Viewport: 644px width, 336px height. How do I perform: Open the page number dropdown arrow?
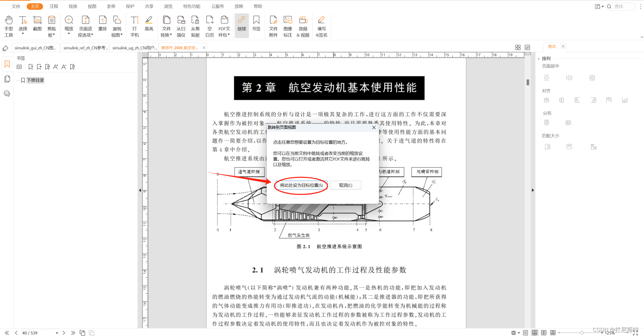click(57, 333)
